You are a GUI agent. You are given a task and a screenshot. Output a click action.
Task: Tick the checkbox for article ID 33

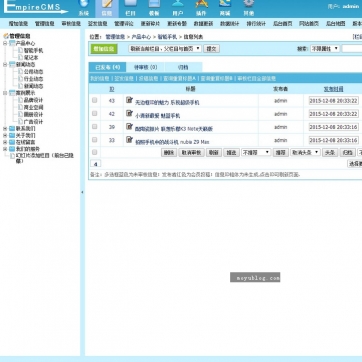pos(95,140)
